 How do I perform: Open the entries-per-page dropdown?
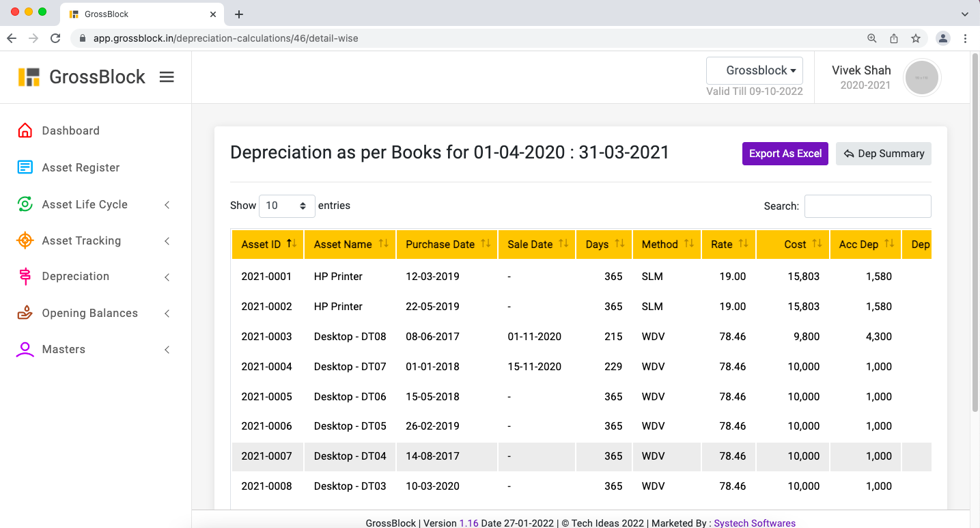(x=286, y=206)
